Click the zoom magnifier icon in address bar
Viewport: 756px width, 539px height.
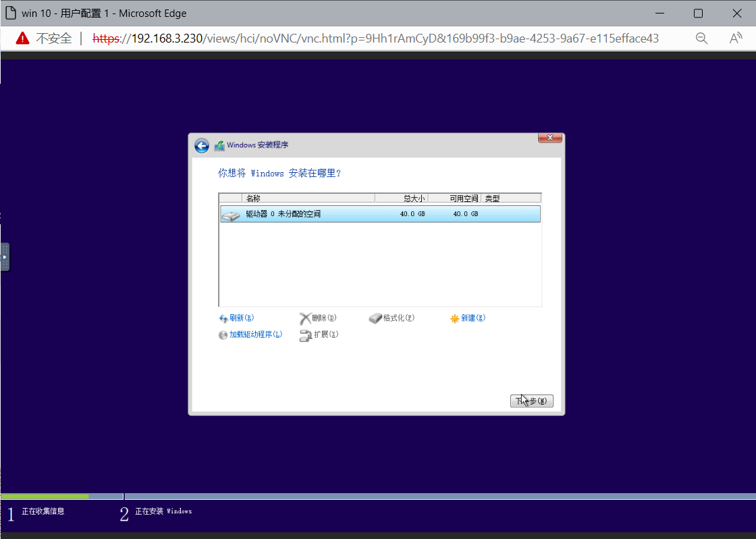[x=701, y=38]
